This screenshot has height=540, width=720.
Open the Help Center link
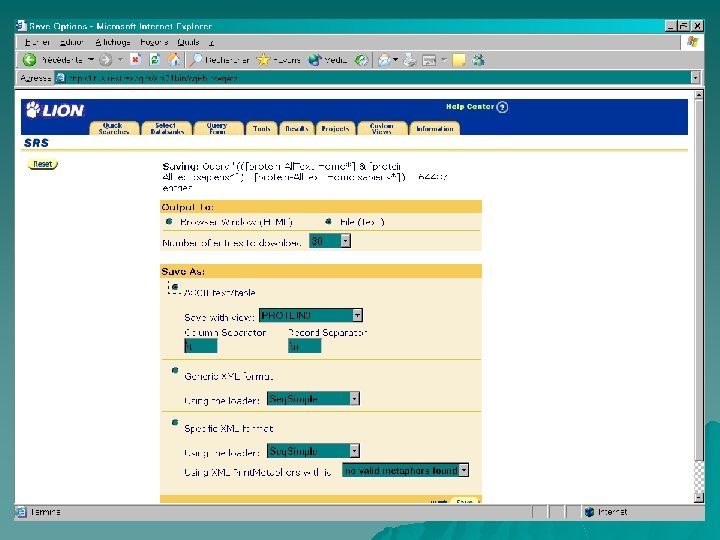pos(470,107)
